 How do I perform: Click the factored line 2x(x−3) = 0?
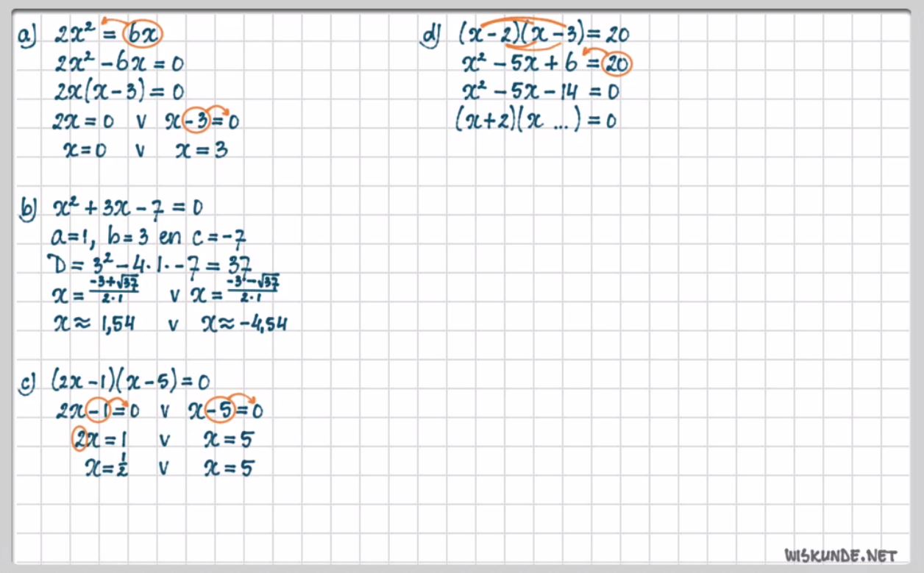[x=118, y=92]
